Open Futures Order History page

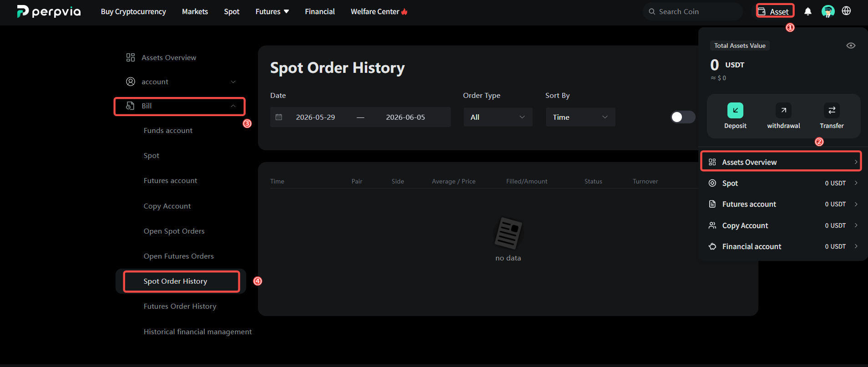180,306
